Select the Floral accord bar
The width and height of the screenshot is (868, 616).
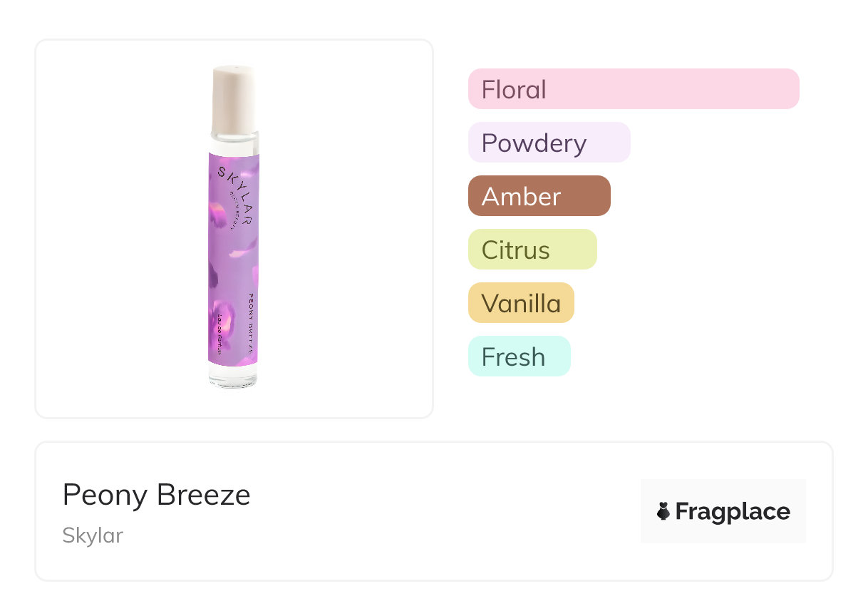633,89
